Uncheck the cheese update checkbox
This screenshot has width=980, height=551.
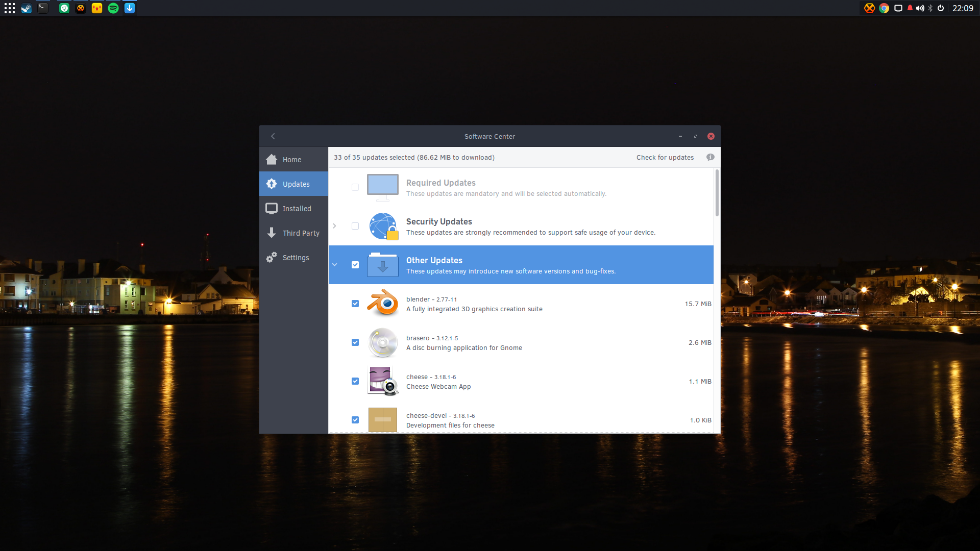point(355,381)
